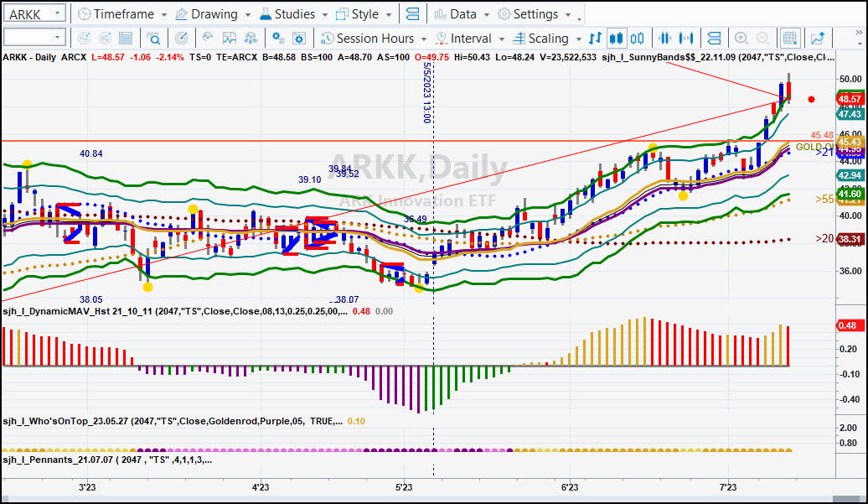Screen dimensions: 868x504
Task: Click the curve with nodes icon
Action: [251, 39]
